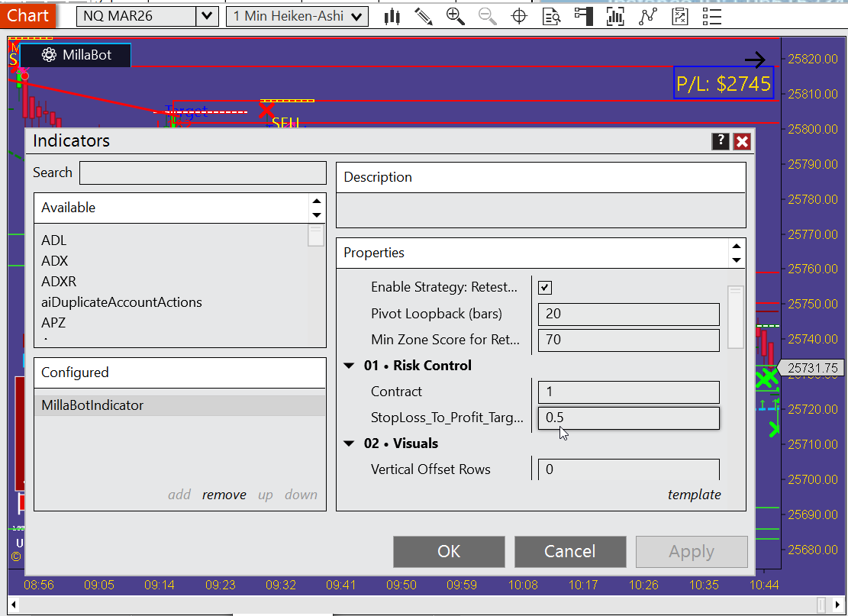Open the 1 Min Heiken-Ashi interval dropdown
The width and height of the screenshot is (848, 616).
(x=355, y=15)
